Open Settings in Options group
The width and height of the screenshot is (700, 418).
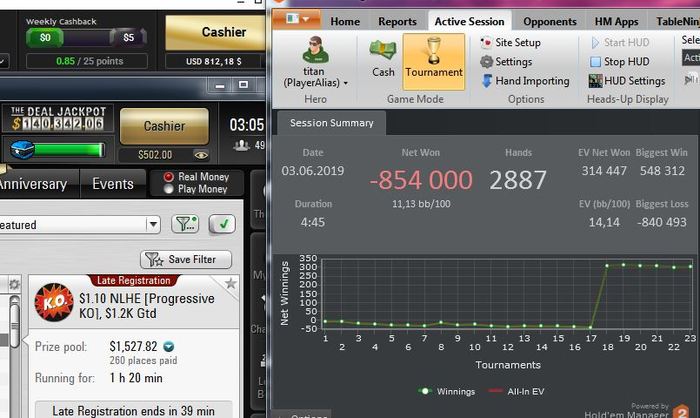point(506,62)
